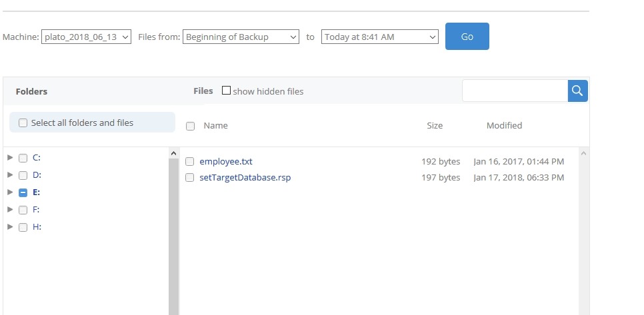Sort files by Modified column header
This screenshot has width=644, height=315.
[x=504, y=126]
